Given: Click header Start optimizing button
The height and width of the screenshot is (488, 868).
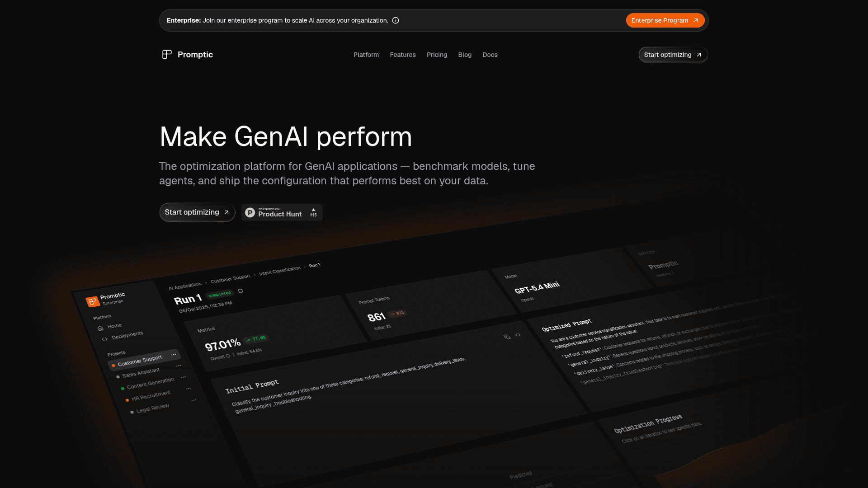Looking at the screenshot, I should 673,55.
